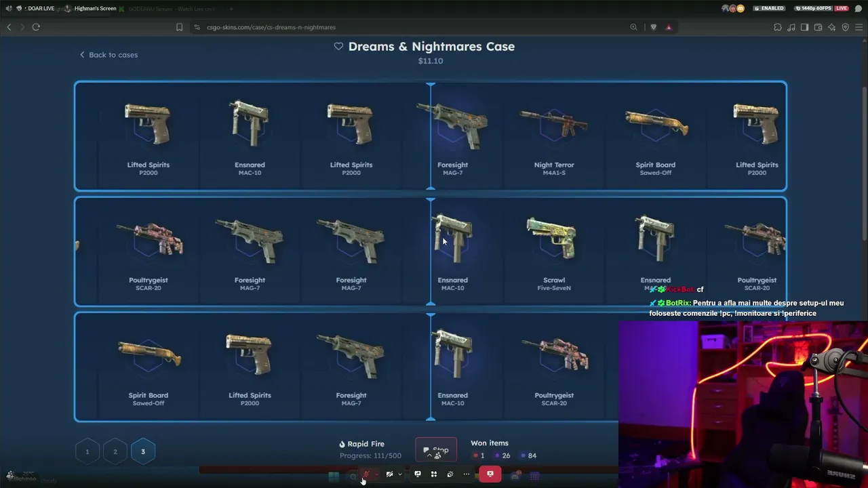Click the Won items label
The width and height of the screenshot is (868, 488).
[490, 443]
